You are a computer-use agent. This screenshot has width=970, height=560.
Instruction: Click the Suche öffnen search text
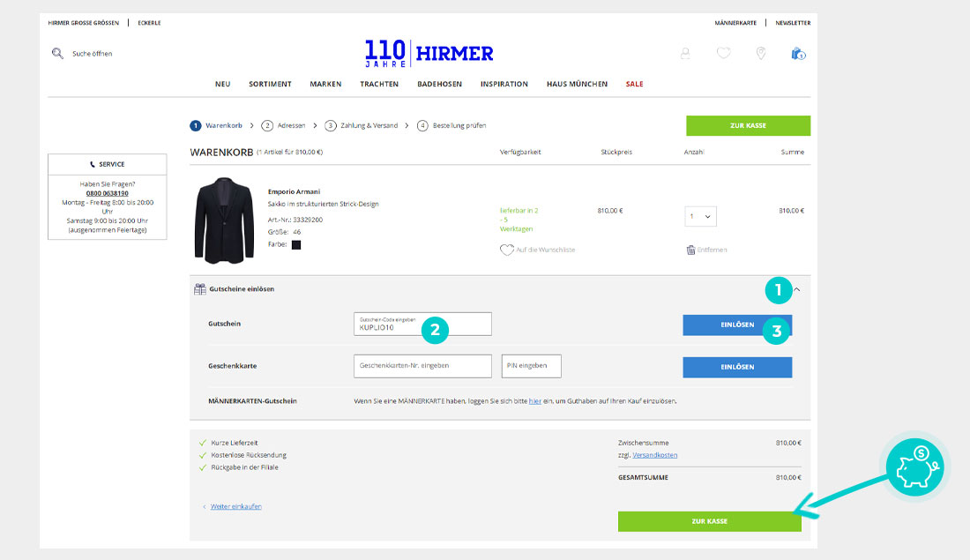pyautogui.click(x=93, y=54)
